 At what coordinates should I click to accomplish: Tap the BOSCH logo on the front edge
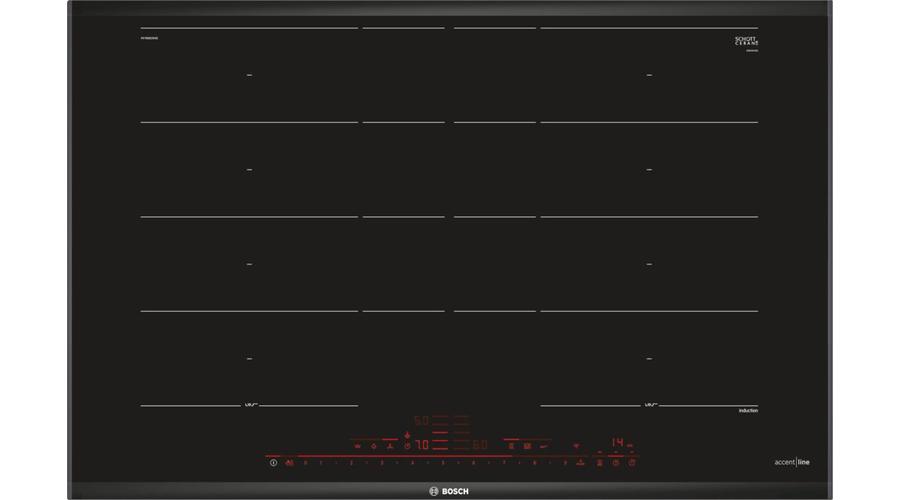coord(449,491)
